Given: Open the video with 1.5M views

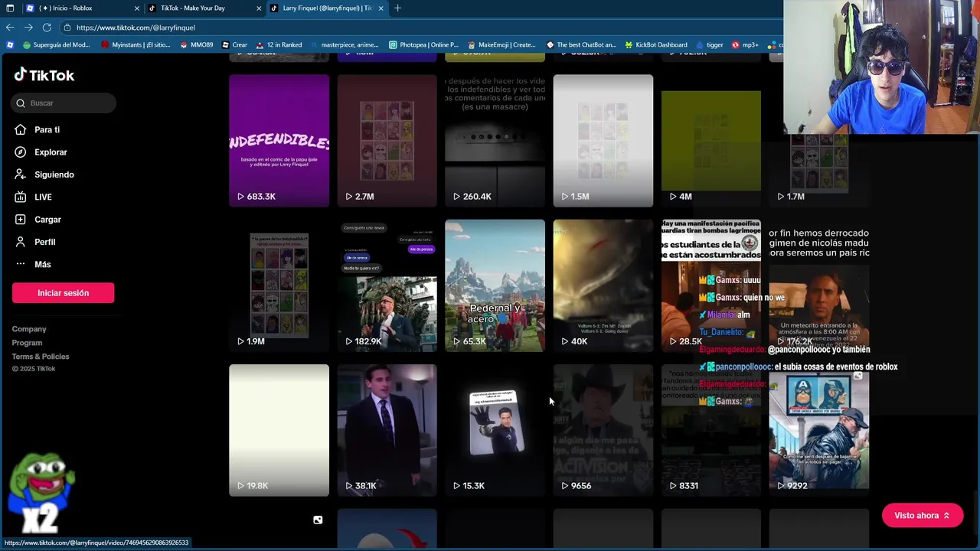Looking at the screenshot, I should 603,141.
